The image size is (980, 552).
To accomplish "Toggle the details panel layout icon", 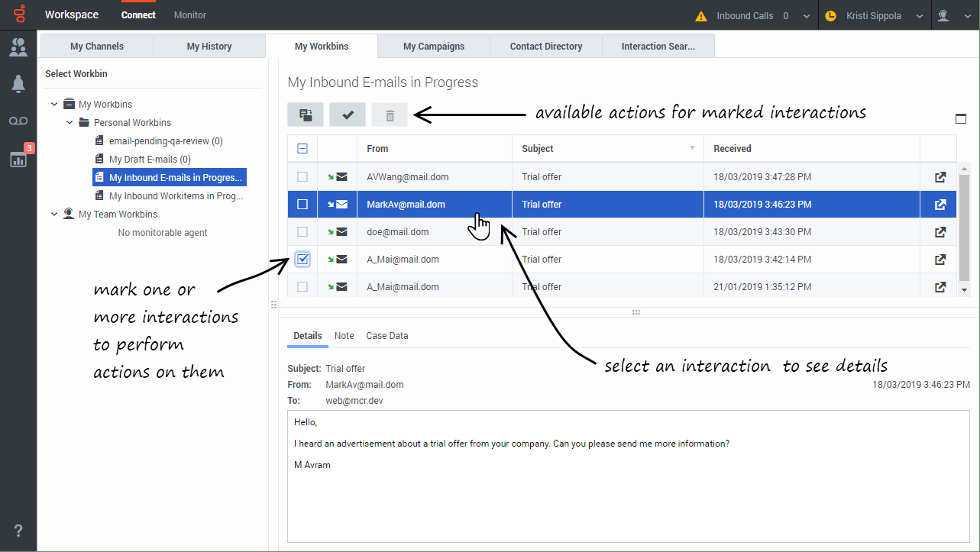I will pyautogui.click(x=961, y=118).
